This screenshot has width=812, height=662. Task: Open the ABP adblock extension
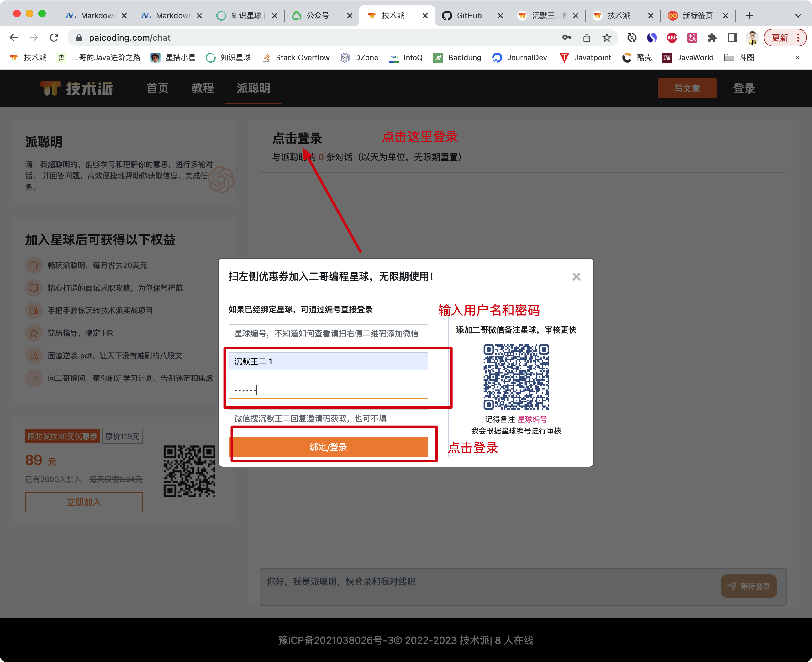[672, 38]
